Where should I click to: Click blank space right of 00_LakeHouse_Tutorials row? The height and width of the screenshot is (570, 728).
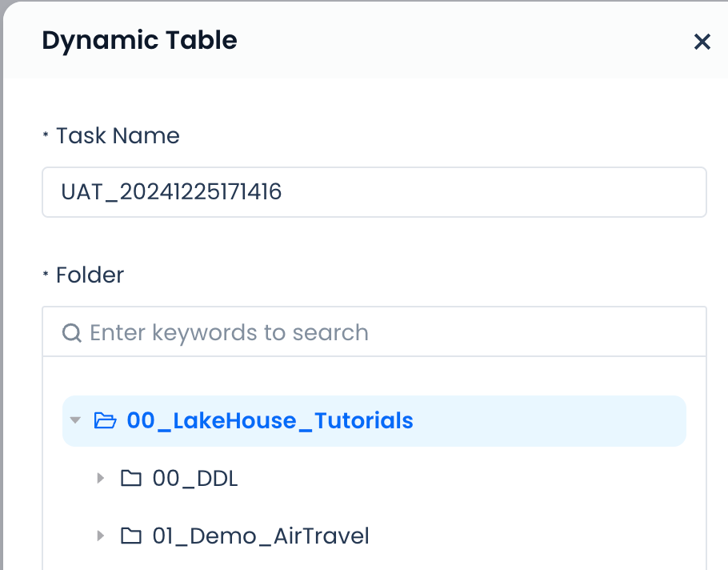[x=560, y=420]
